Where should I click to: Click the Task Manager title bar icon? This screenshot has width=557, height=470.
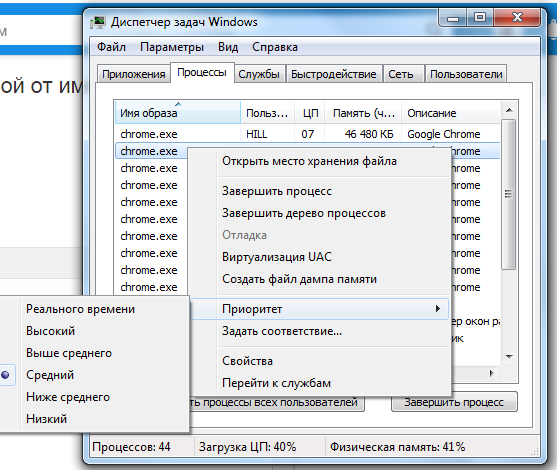(x=98, y=22)
